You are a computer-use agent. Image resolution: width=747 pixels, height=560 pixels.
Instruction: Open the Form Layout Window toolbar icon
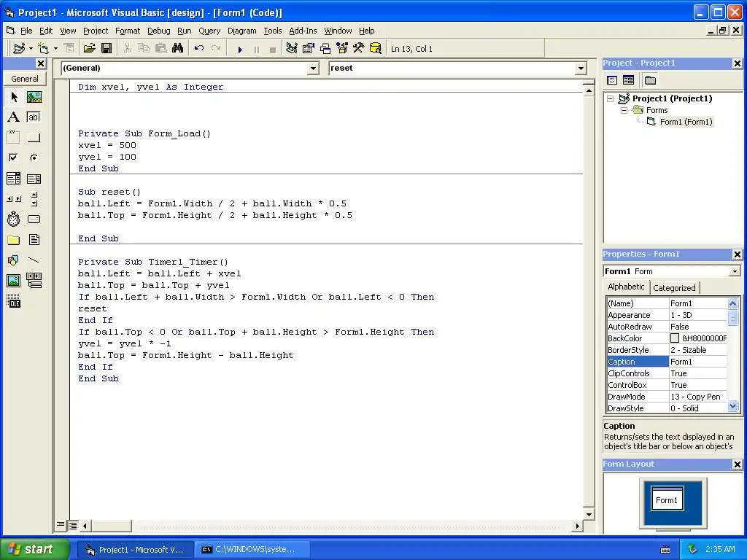pos(325,48)
